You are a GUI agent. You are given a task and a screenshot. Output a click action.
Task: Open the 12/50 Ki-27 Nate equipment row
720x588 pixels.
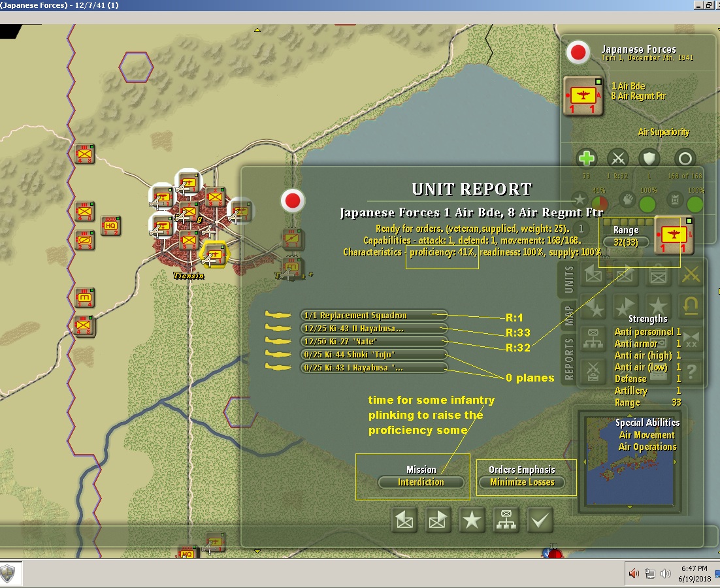[374, 342]
